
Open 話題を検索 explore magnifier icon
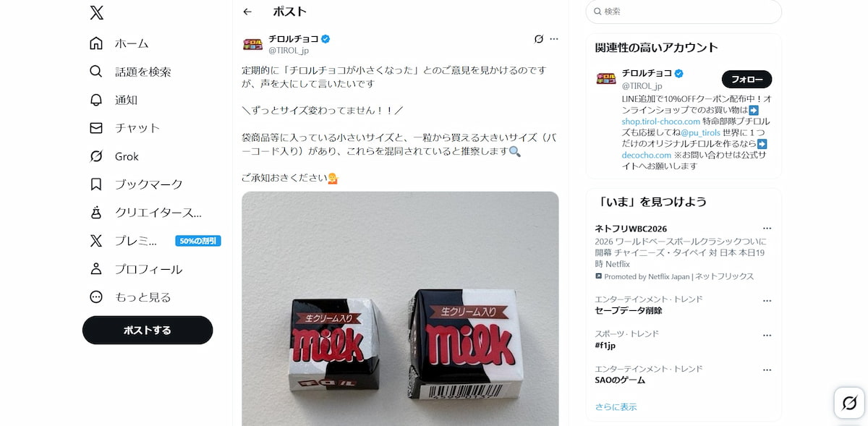(96, 72)
